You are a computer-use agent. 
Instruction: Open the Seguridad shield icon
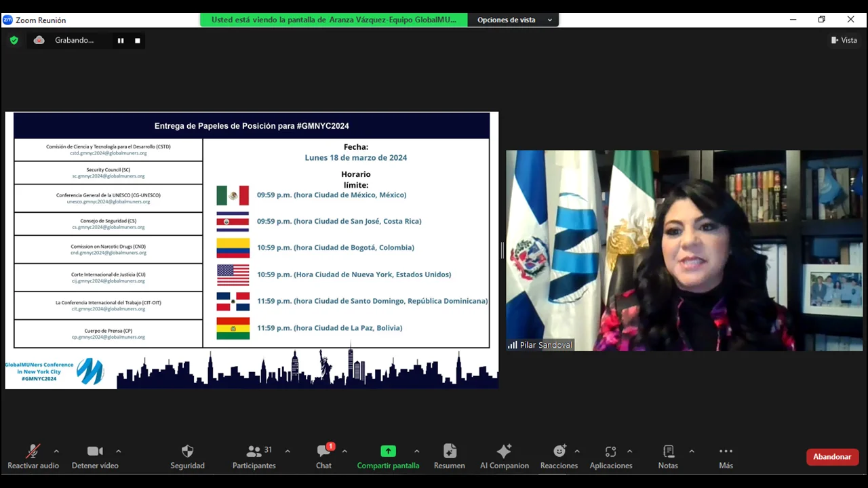click(187, 452)
